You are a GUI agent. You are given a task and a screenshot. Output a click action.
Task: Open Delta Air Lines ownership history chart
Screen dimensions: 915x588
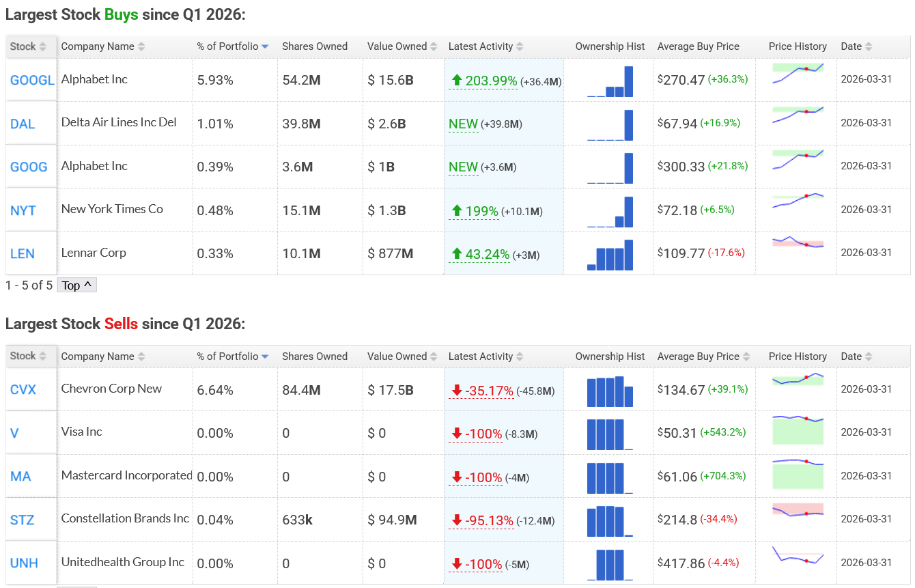point(610,125)
